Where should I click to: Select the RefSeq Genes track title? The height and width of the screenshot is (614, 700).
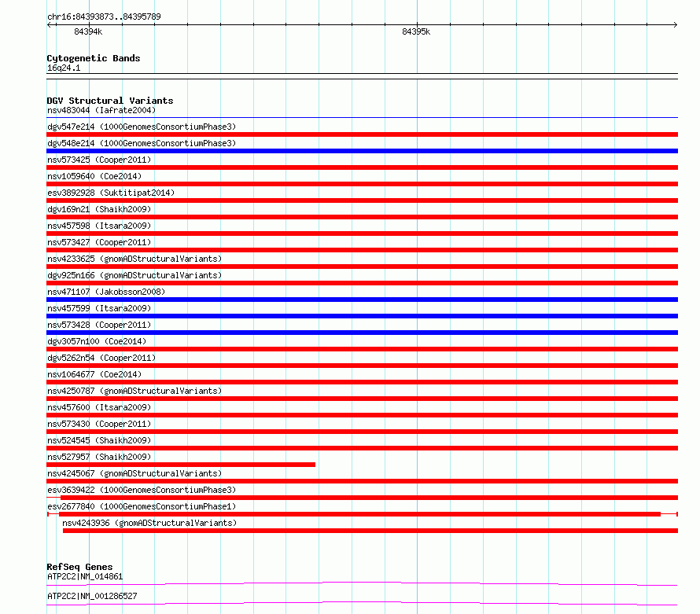(x=79, y=567)
